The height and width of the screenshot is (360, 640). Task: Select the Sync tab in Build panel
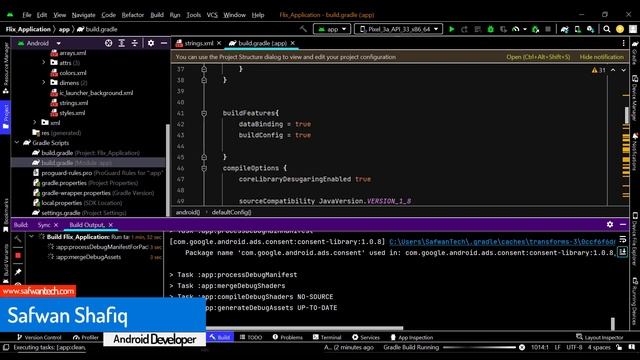(x=44, y=225)
